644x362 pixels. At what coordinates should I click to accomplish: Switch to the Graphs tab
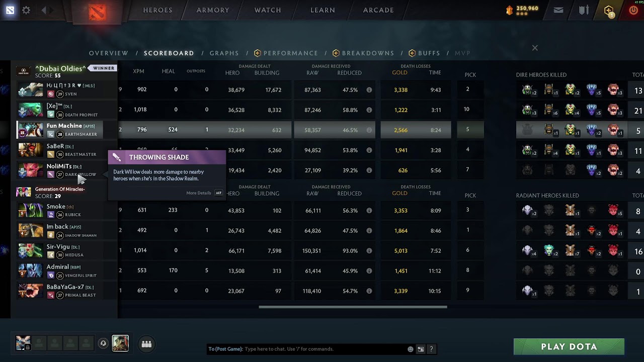[224, 53]
